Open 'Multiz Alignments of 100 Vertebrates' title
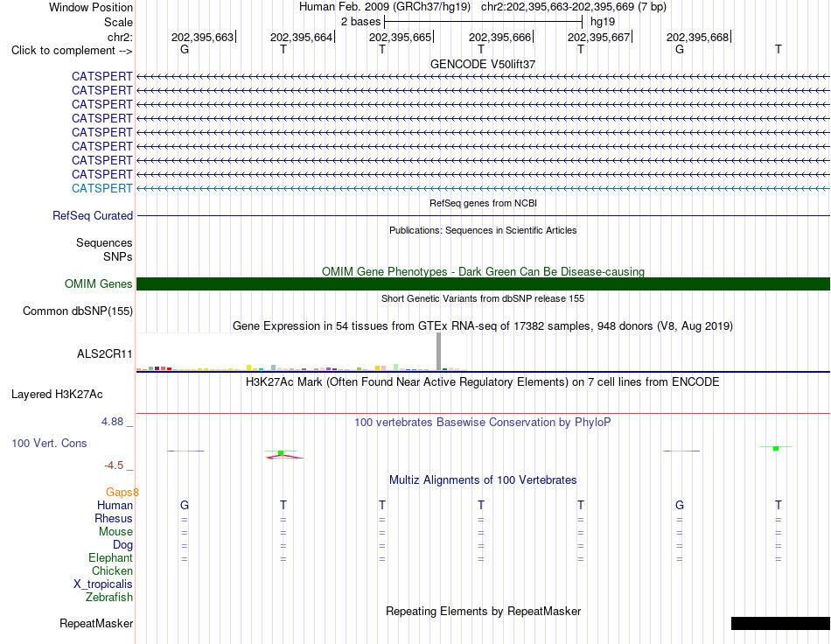831x644 pixels. pos(483,480)
